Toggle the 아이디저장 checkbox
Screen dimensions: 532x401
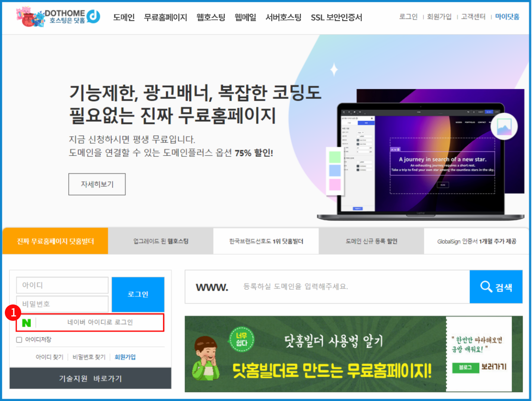pyautogui.click(x=19, y=340)
